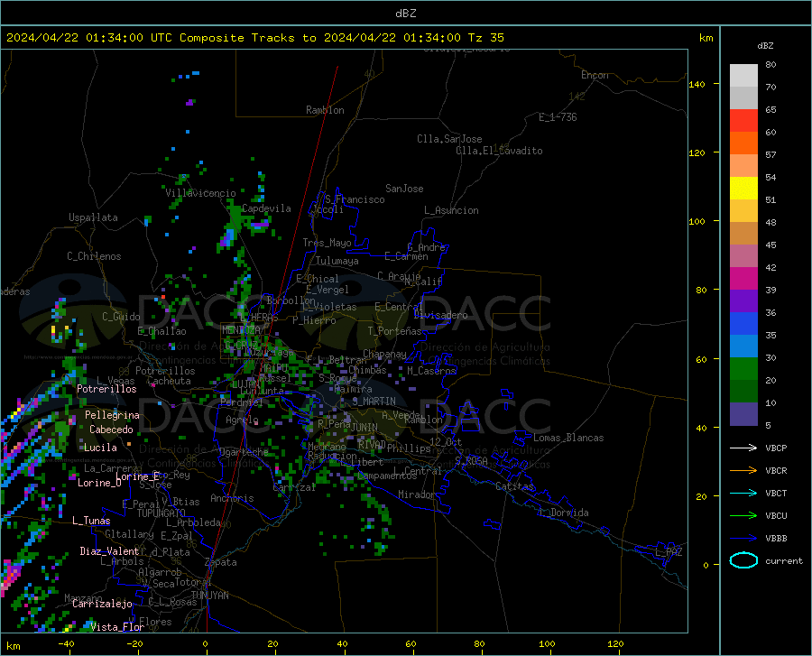Image resolution: width=812 pixels, height=656 pixels.
Task: Select the red 65 dBZ color swatch
Action: 743,121
